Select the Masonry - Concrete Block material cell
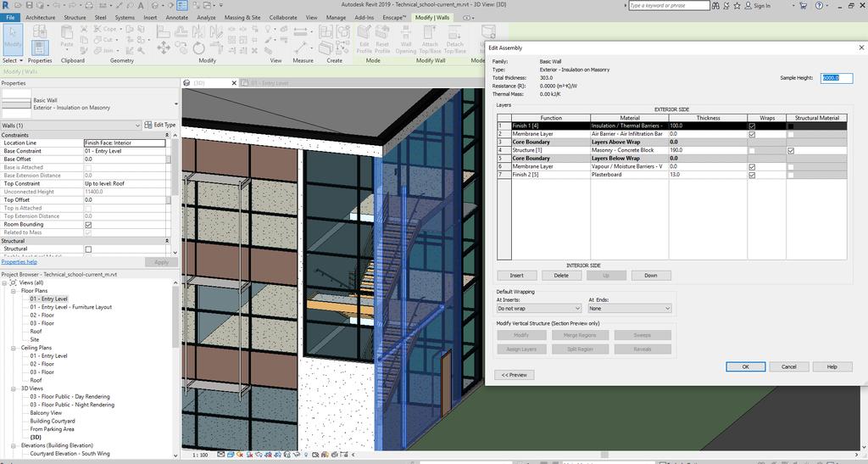This screenshot has height=464, width=868. point(630,150)
